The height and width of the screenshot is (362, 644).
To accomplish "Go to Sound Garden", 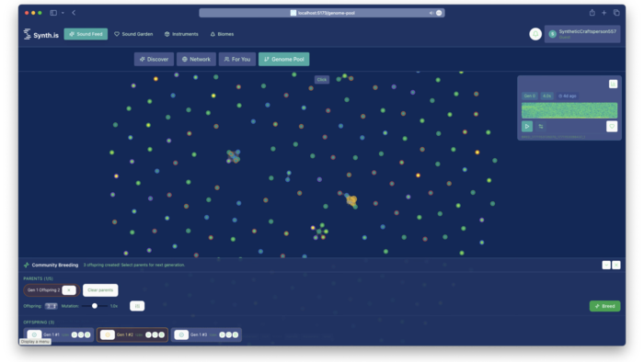I will click(x=133, y=34).
